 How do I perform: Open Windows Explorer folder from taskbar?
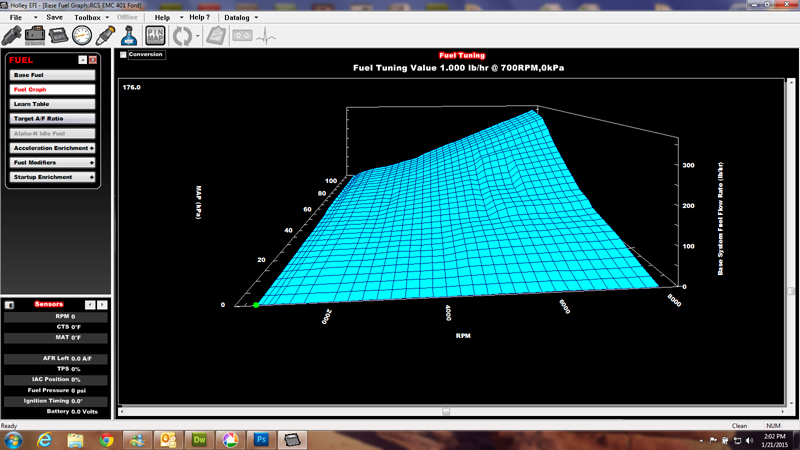[76, 440]
